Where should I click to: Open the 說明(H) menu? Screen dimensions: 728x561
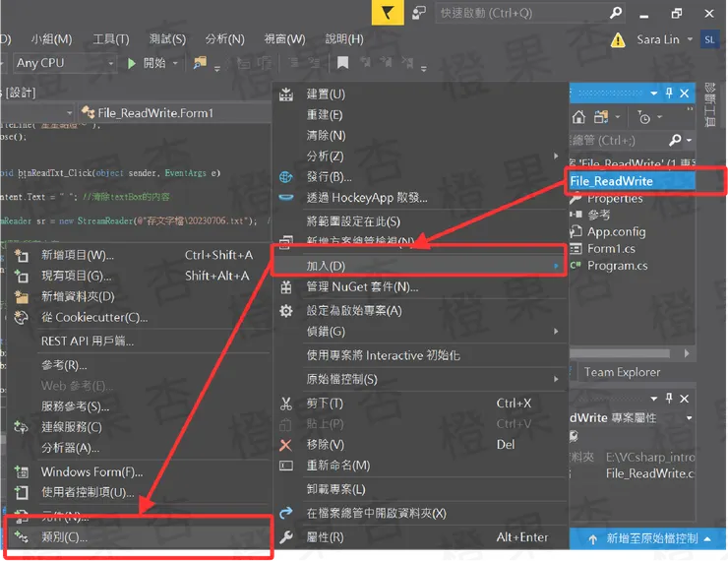[344, 39]
